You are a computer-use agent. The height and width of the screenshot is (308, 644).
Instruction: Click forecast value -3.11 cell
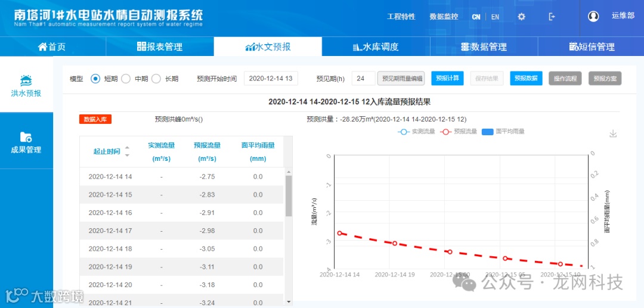point(207,267)
